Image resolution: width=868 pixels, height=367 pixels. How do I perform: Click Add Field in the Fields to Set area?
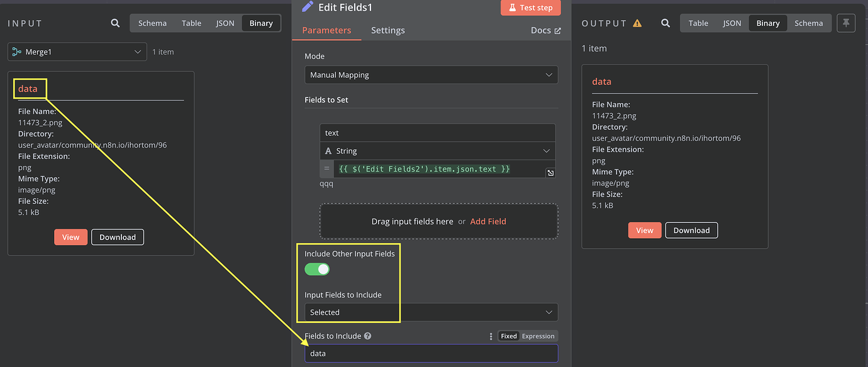(487, 221)
